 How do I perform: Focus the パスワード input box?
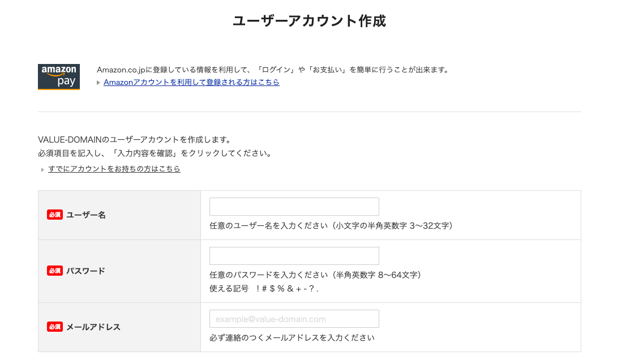(x=294, y=256)
